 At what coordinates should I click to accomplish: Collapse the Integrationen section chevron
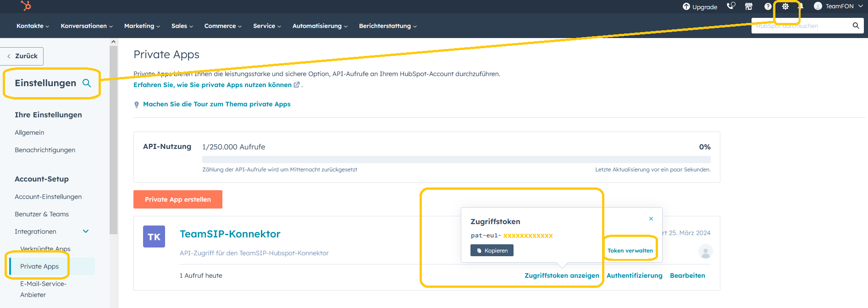[x=86, y=231]
